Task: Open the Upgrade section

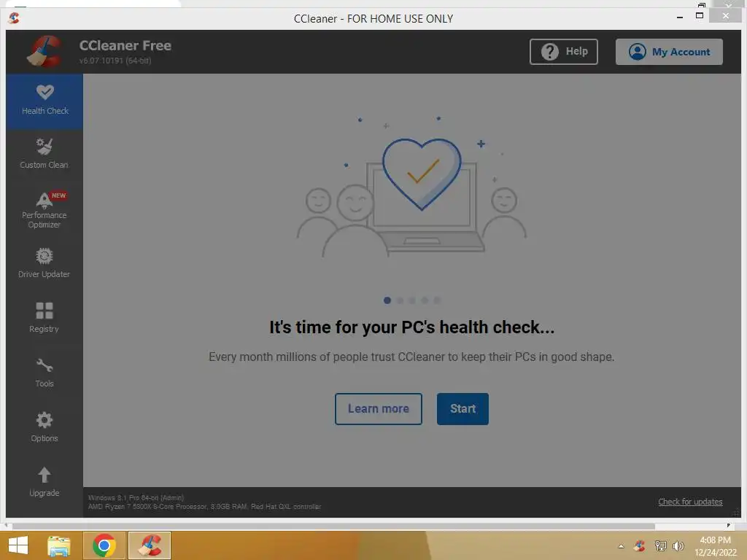Action: click(x=44, y=482)
